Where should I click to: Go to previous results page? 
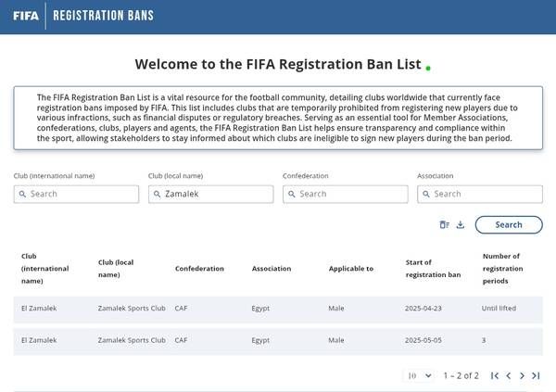pos(509,375)
